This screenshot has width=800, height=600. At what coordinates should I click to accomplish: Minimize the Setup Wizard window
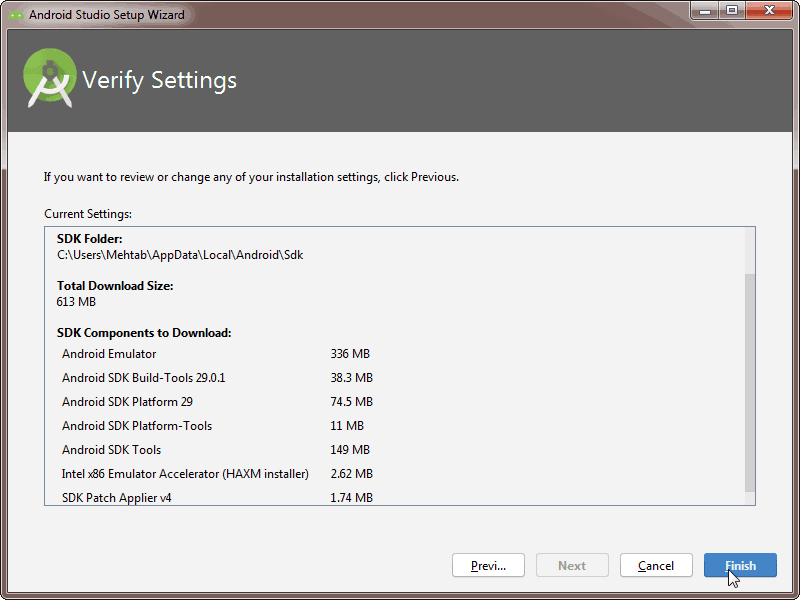(x=706, y=11)
